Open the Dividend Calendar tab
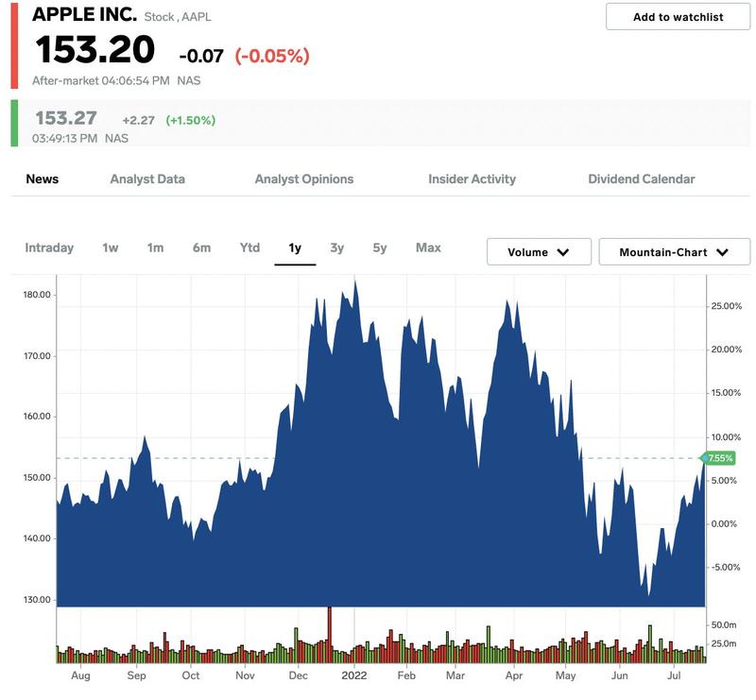This screenshot has height=700, width=756. point(642,179)
